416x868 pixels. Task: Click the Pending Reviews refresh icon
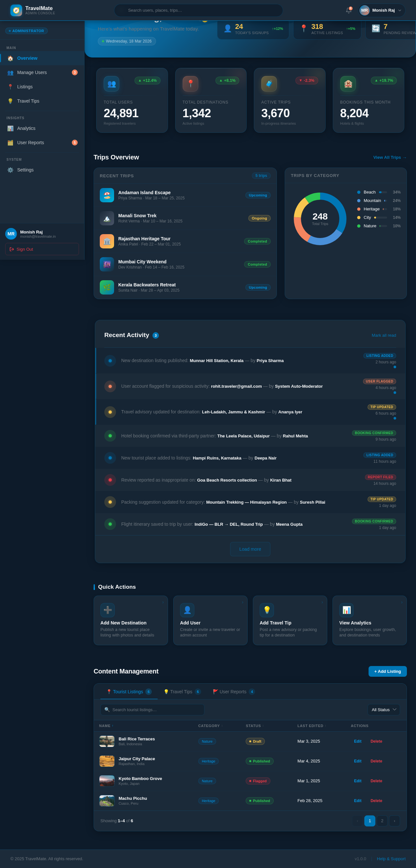point(376,29)
